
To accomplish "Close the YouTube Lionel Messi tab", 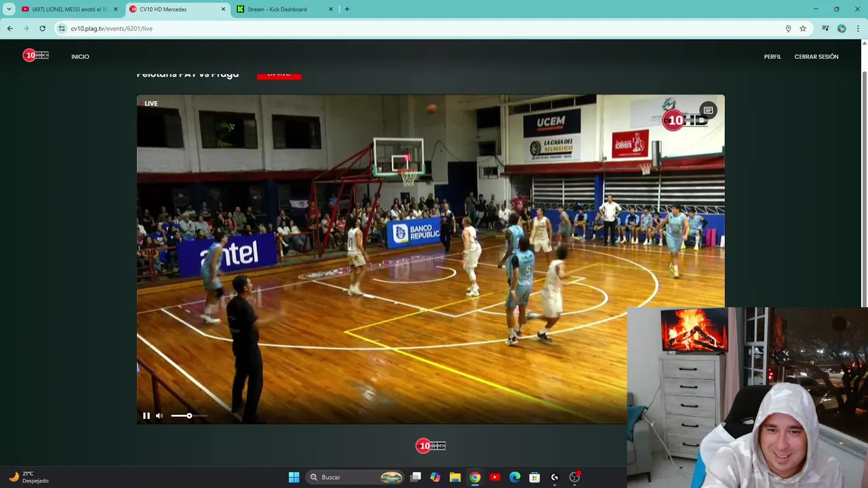I will (x=115, y=9).
